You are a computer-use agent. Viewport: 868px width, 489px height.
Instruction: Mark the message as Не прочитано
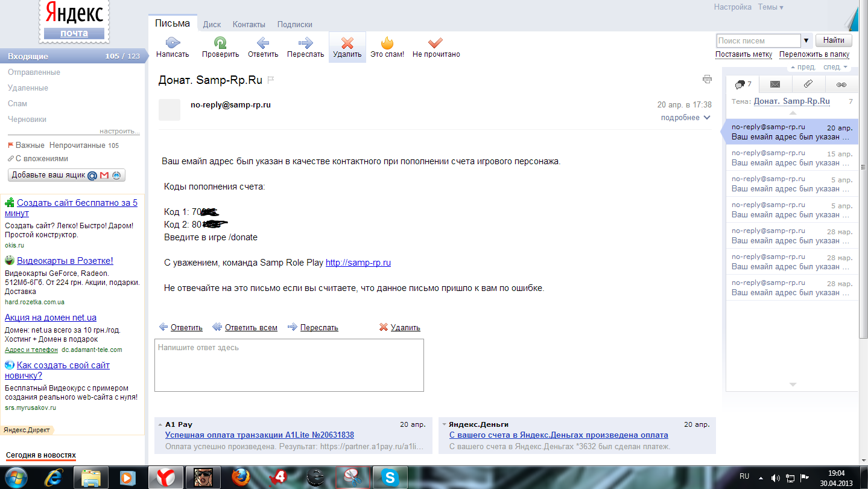pos(436,43)
